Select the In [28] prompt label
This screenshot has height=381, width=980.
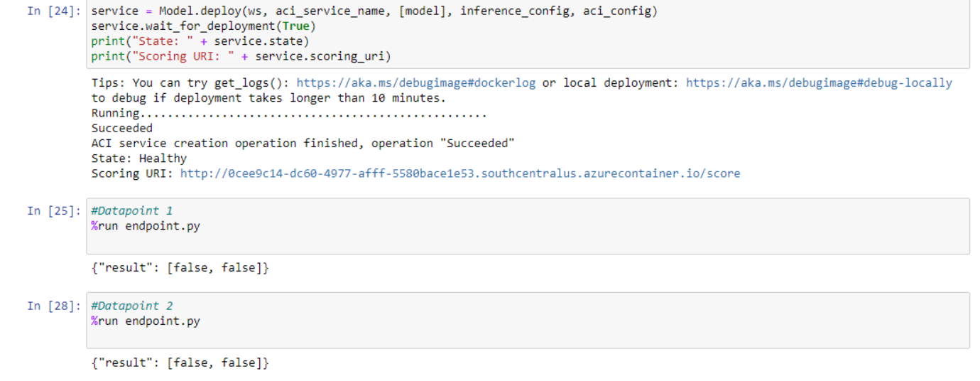click(53, 306)
